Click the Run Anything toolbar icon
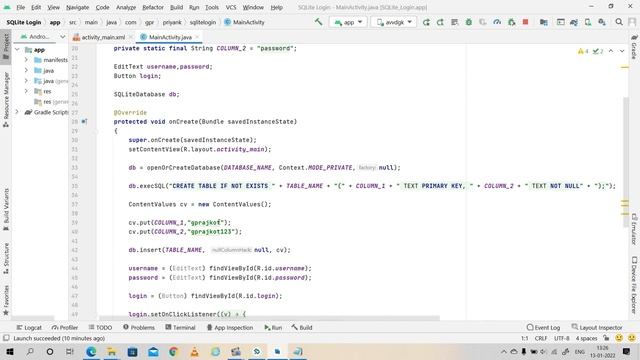The image size is (640, 360). point(560,22)
